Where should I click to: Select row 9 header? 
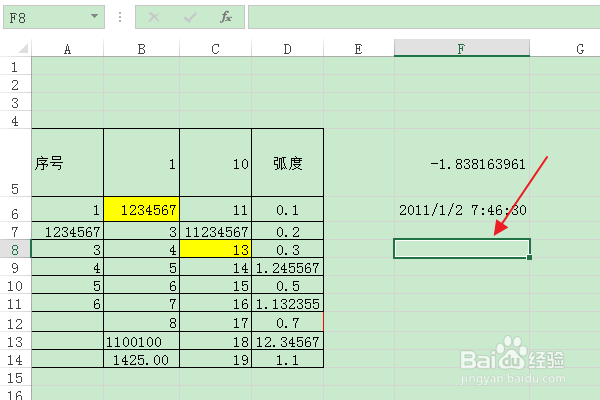pyautogui.click(x=15, y=267)
